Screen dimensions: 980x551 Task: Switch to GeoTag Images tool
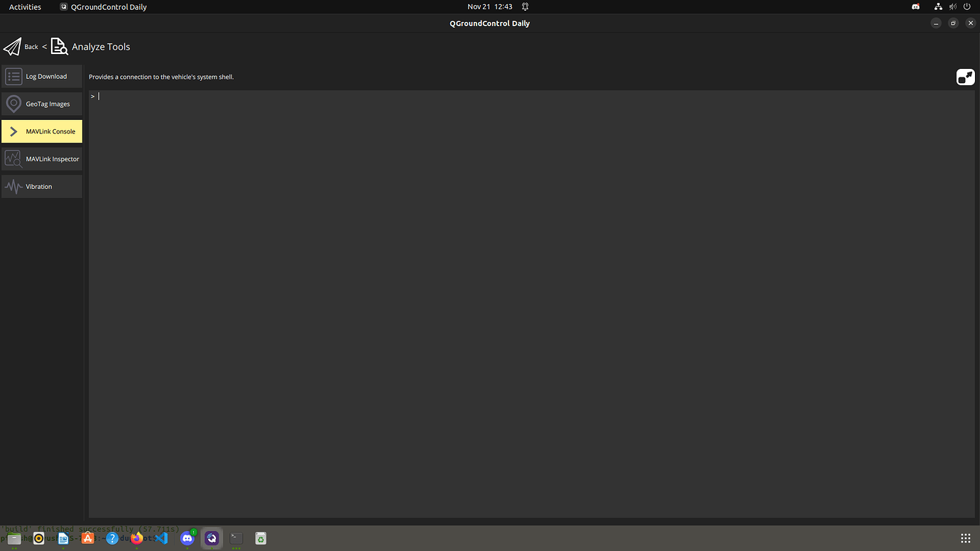(x=42, y=104)
